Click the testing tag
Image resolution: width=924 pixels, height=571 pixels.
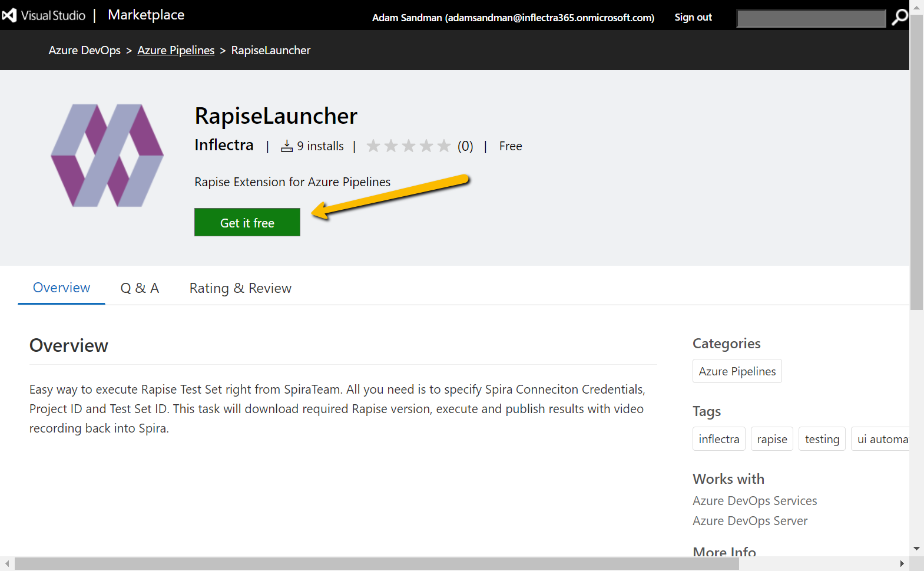coord(822,439)
